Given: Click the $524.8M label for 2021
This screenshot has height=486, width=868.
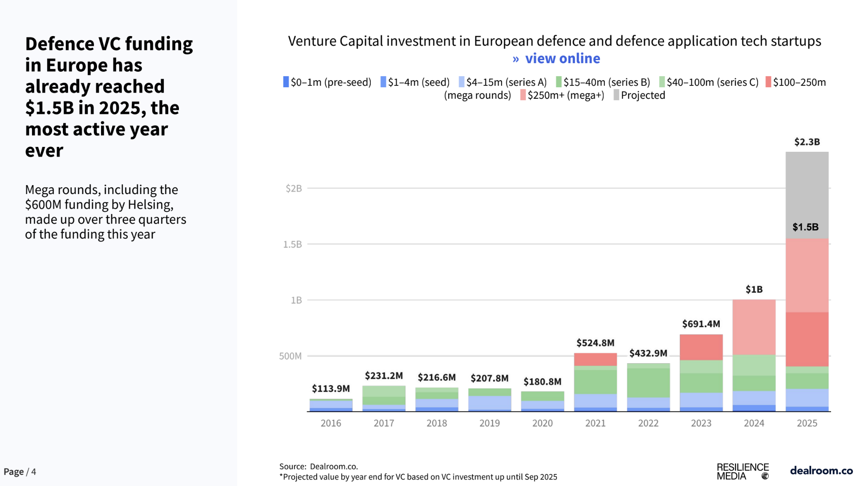Looking at the screenshot, I should coord(595,343).
